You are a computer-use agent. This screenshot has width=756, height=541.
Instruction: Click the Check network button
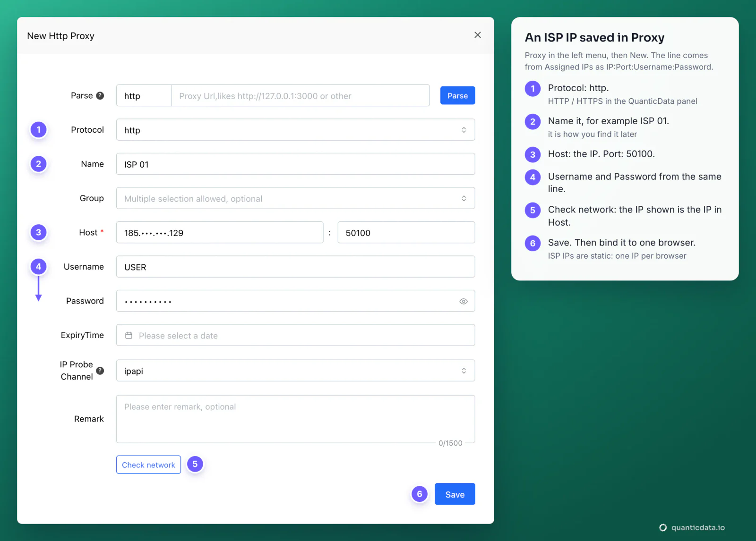[148, 465]
